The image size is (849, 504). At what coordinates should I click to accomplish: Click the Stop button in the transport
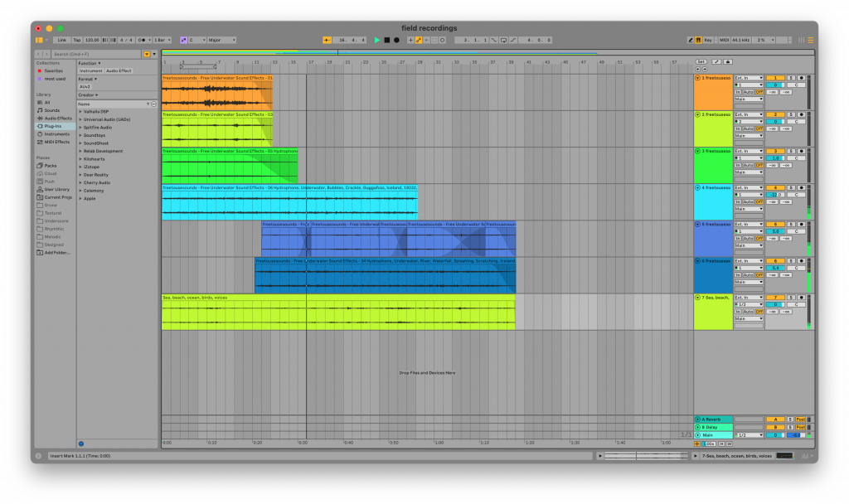pyautogui.click(x=386, y=40)
